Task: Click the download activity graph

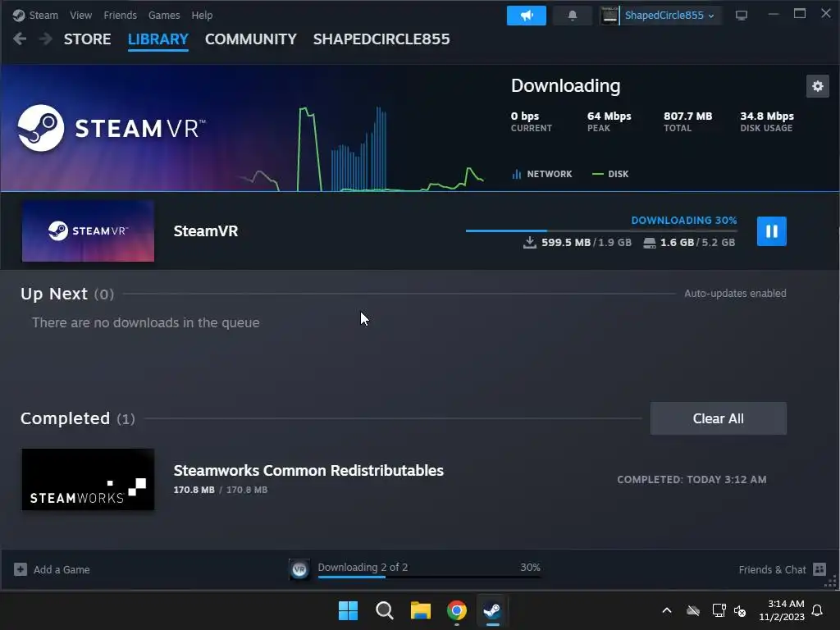Action: coord(362,149)
